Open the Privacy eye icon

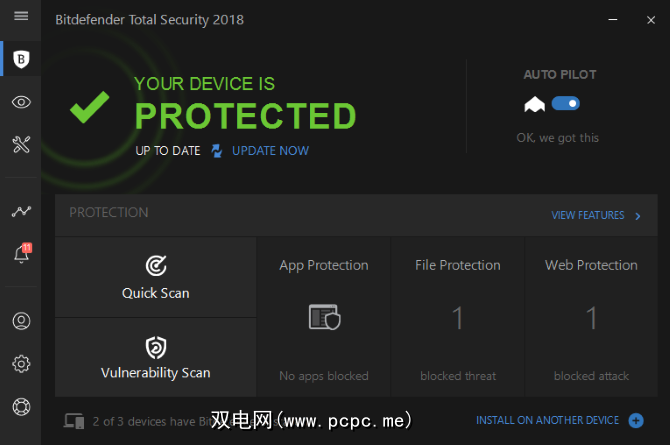click(21, 102)
